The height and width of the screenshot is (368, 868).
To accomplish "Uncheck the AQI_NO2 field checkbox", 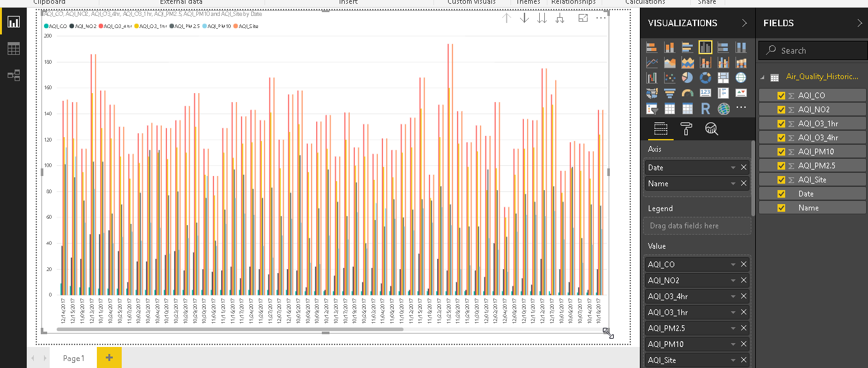I will pyautogui.click(x=781, y=110).
